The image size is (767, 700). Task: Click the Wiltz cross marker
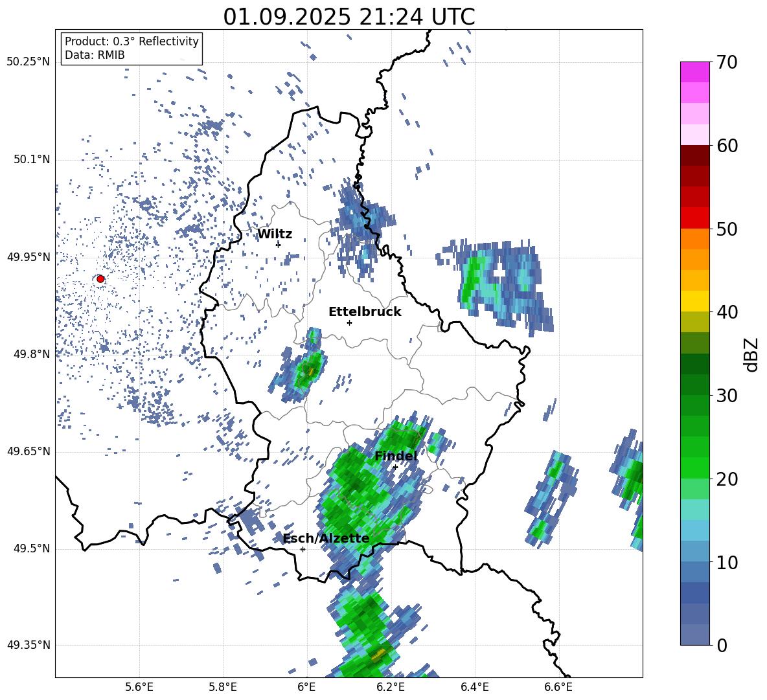click(x=278, y=244)
